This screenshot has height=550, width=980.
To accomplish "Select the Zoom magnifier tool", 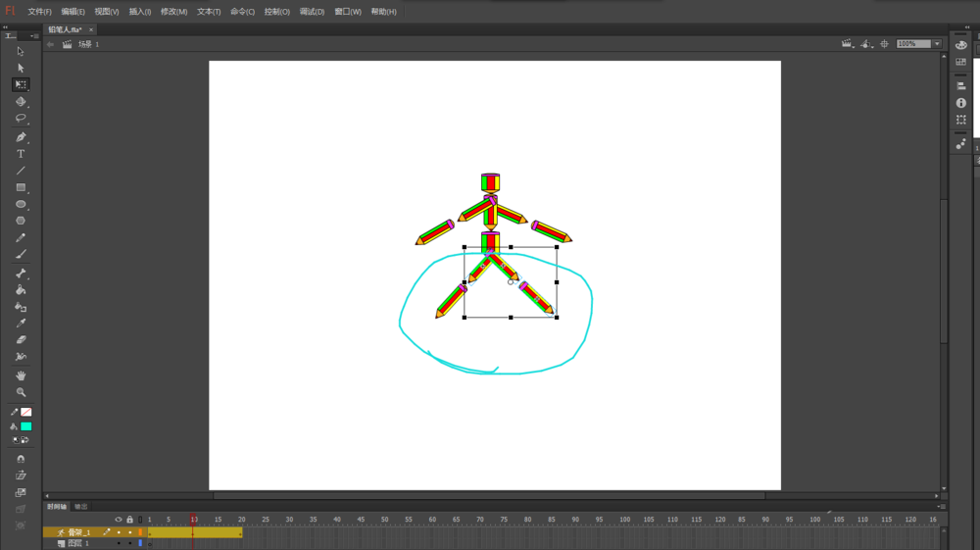I will (x=21, y=392).
